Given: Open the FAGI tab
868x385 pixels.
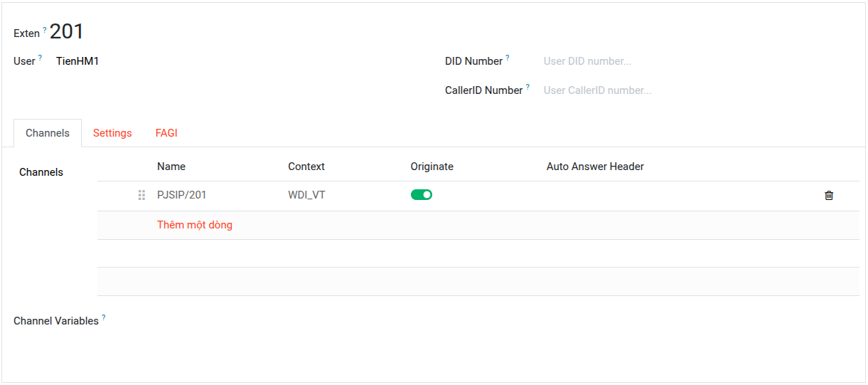Looking at the screenshot, I should tap(166, 133).
